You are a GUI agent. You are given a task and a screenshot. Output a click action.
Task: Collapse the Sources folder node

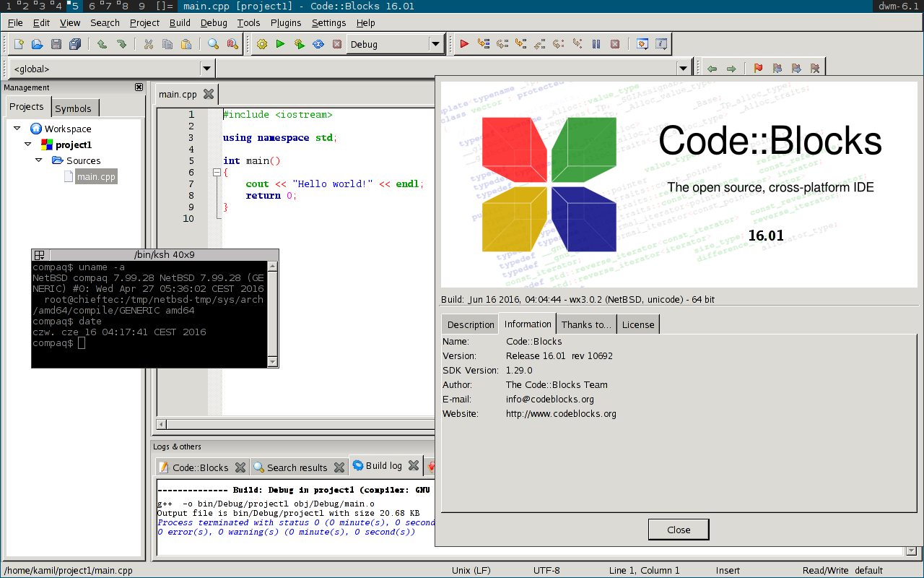(40, 160)
